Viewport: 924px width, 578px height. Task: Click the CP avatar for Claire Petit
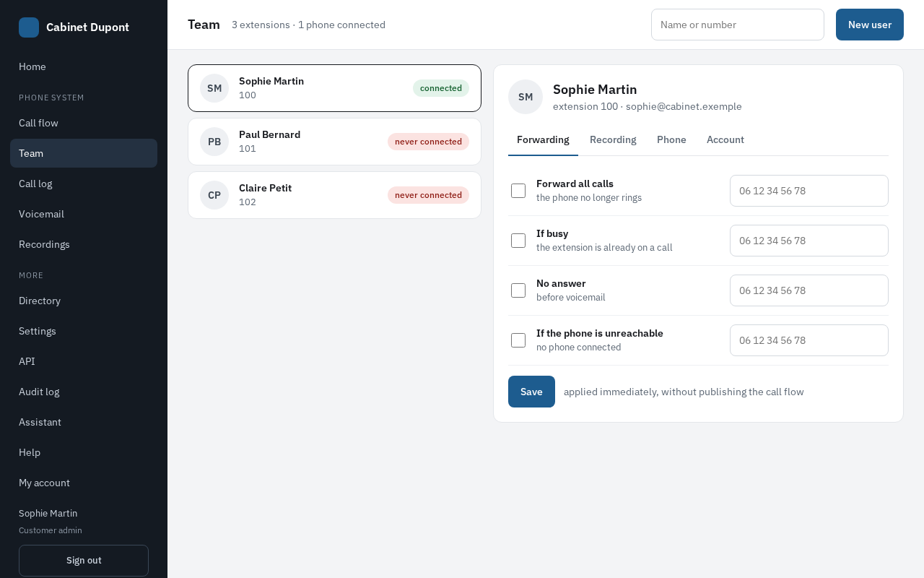214,195
